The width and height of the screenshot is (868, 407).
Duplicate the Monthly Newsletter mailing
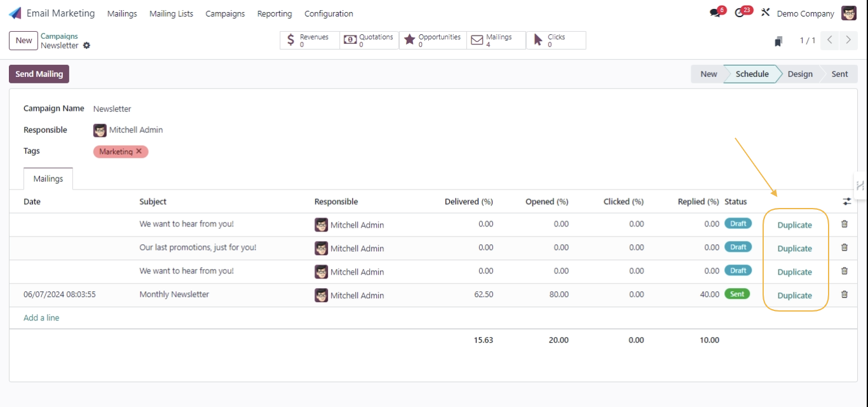point(795,294)
